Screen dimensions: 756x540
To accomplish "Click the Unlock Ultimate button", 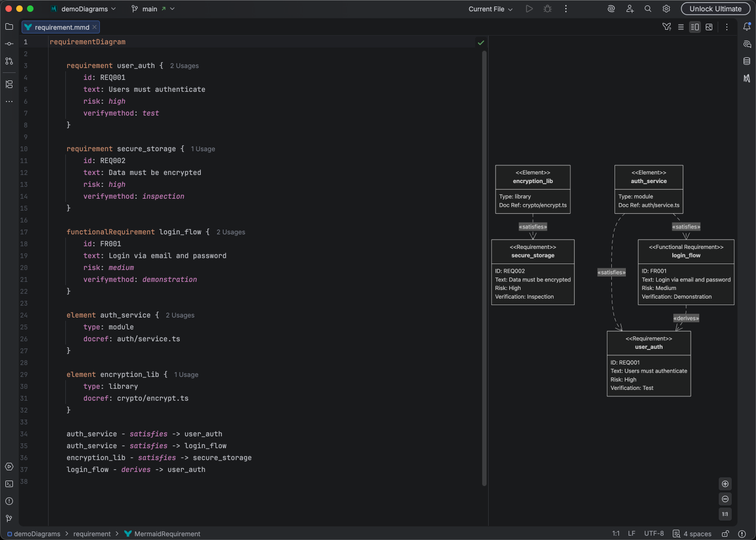I will (715, 9).
